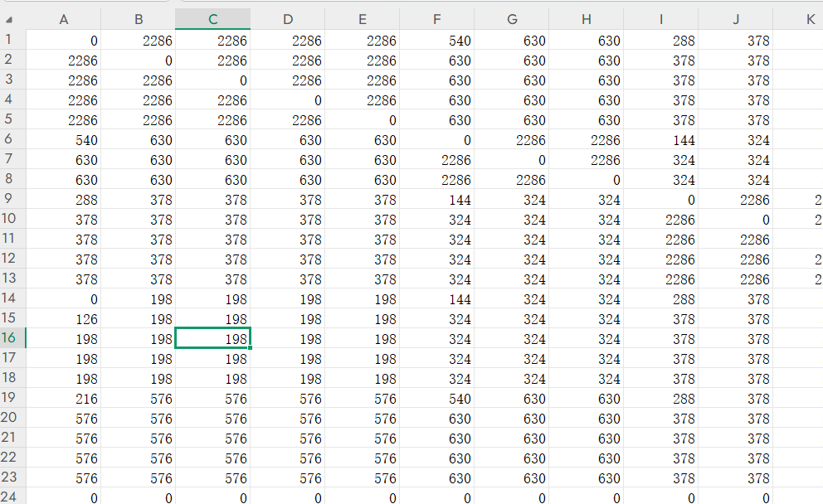Click the fill handle of cell C16
Screen dimensions: 823x504
251,347
